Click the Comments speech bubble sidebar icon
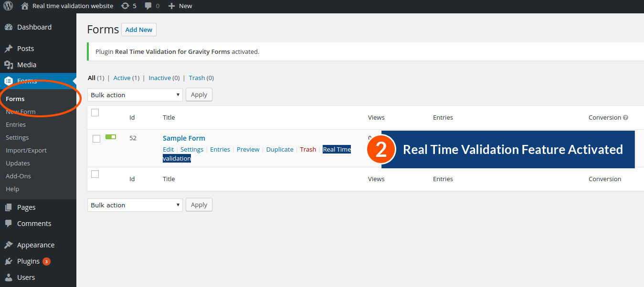The image size is (644, 287). coord(9,224)
